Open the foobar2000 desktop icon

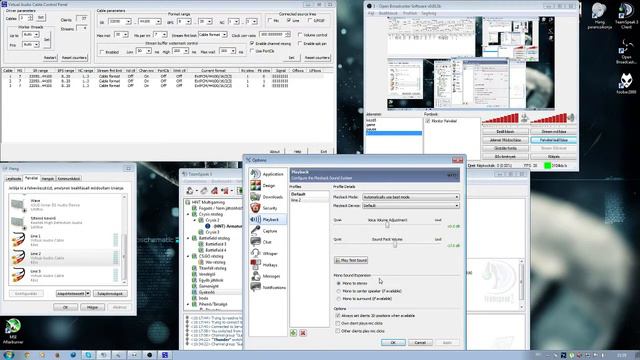[626, 84]
